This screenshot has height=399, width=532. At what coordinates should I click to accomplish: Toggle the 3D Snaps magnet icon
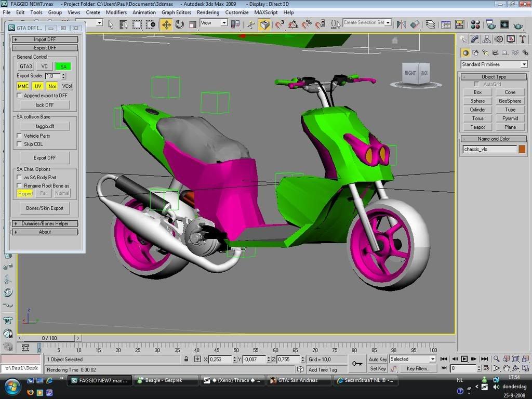280,24
